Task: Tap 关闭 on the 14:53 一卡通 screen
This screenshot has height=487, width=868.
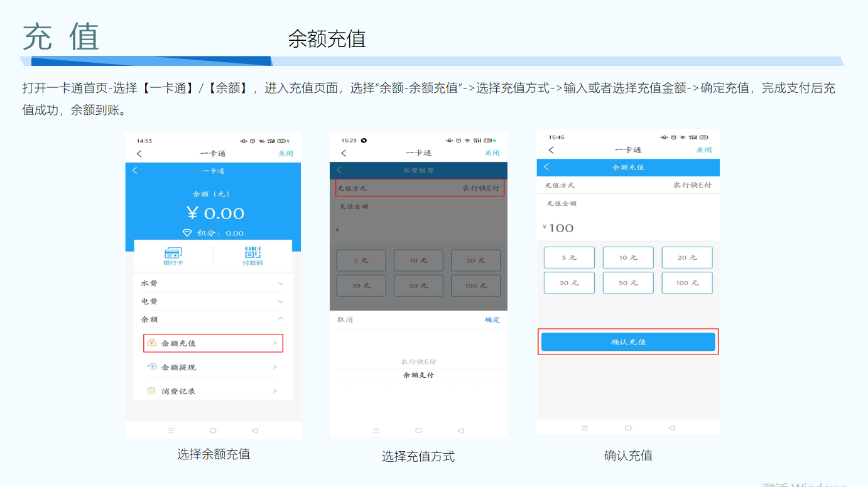Action: (286, 154)
